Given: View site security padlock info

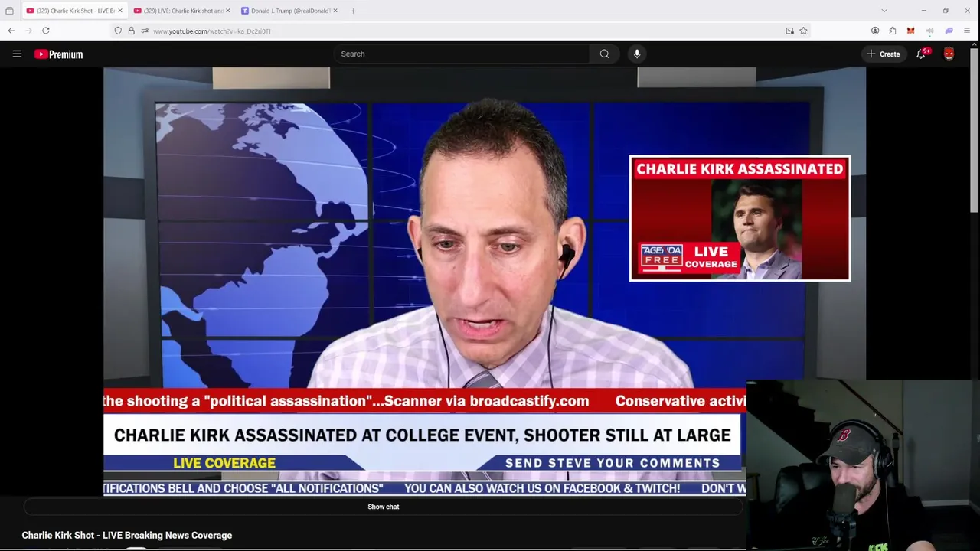Looking at the screenshot, I should coord(131,31).
